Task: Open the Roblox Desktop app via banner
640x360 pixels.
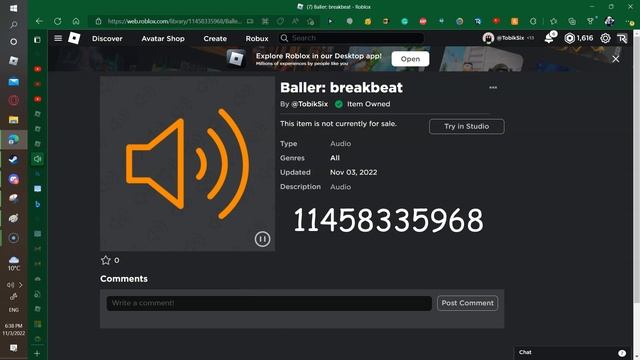Action: tap(410, 59)
